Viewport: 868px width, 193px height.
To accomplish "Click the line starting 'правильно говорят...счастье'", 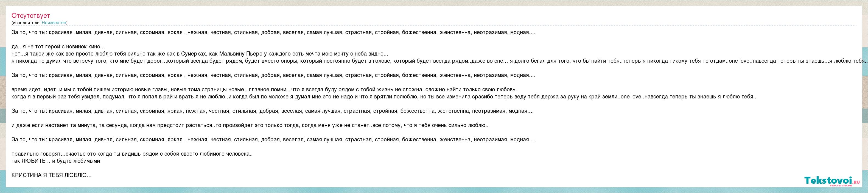I will coord(132,154).
